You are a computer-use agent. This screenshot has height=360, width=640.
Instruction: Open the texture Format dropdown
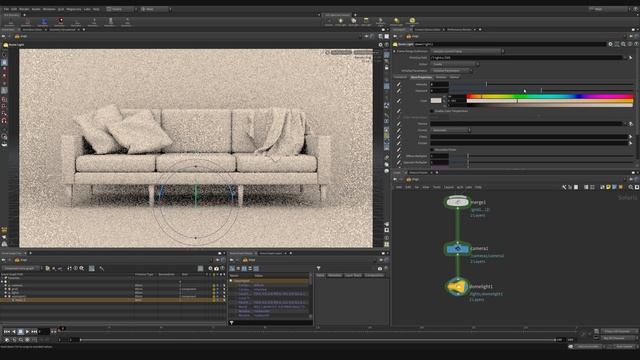point(451,130)
